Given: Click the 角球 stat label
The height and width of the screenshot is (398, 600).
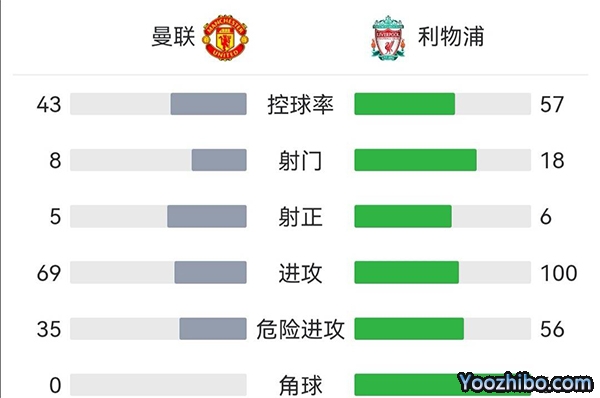Looking at the screenshot, I should point(300,385).
